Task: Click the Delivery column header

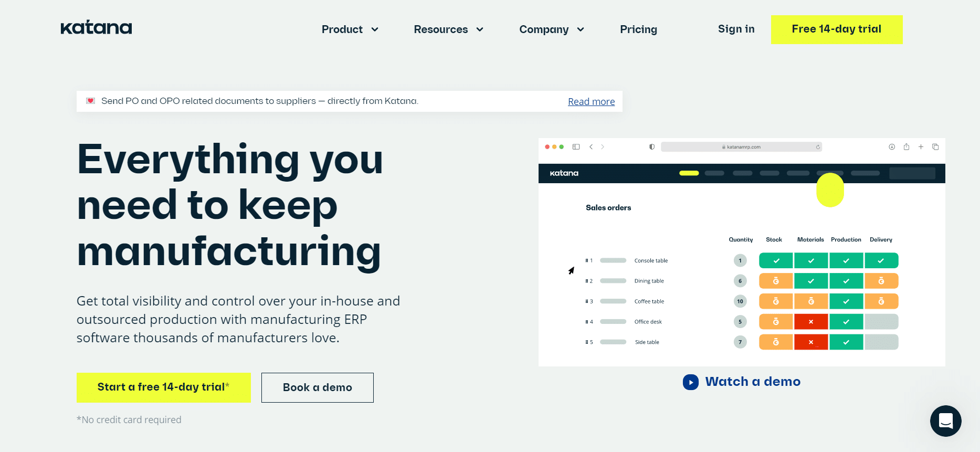Action: tap(881, 239)
